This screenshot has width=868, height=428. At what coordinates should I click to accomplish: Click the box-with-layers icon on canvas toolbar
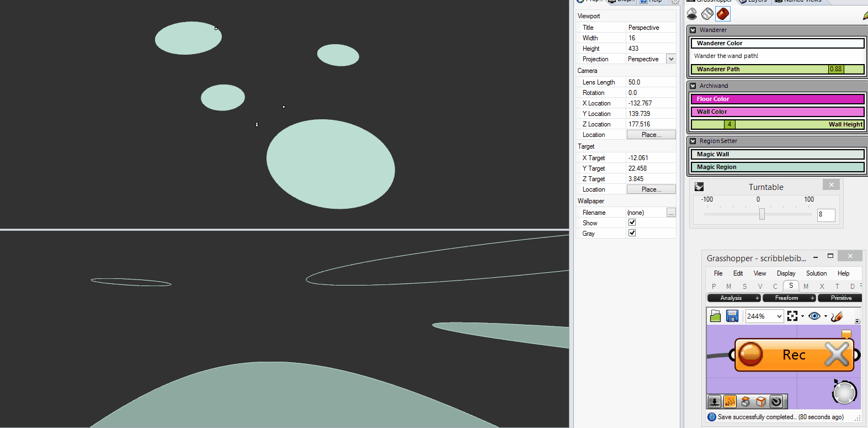745,401
